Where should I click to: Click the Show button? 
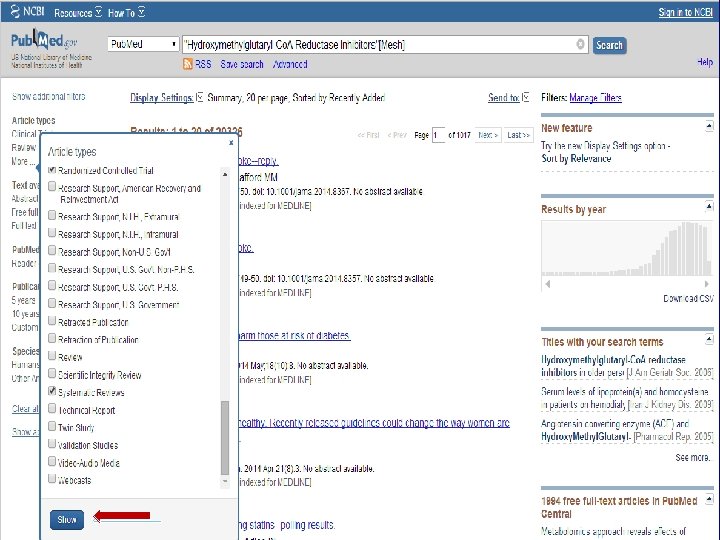tap(67, 519)
